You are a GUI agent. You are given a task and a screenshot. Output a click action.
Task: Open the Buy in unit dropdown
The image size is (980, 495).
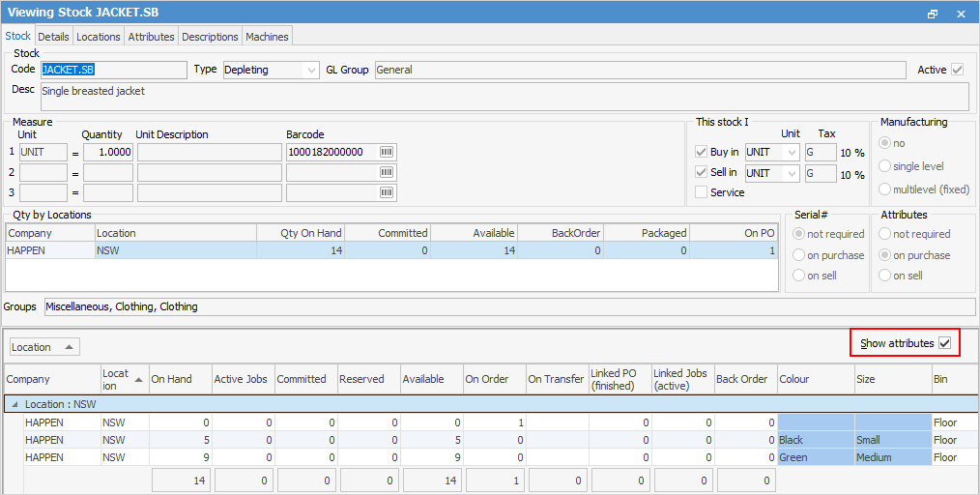(x=792, y=152)
